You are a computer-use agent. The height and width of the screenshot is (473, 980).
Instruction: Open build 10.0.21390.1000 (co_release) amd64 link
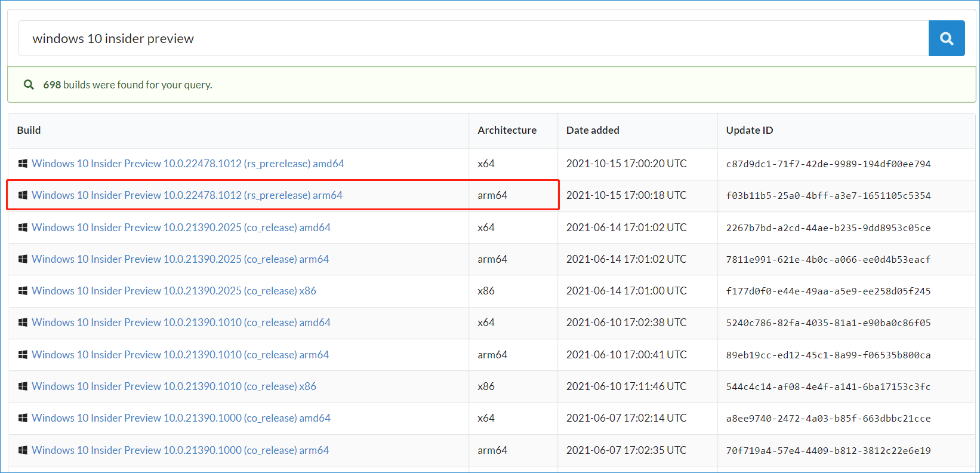point(181,418)
